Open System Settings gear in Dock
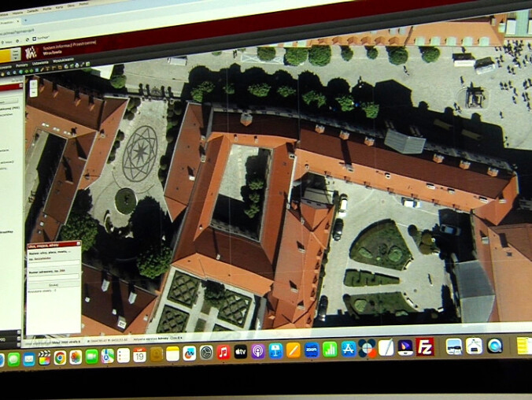Image resolution: width=532 pixels, height=400 pixels. pos(206,353)
